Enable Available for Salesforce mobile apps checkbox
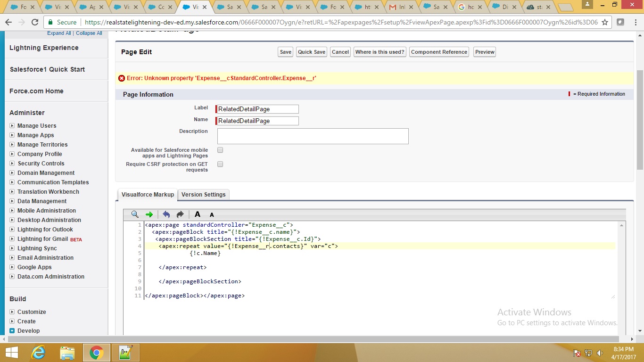This screenshot has width=644, height=362. [220, 150]
